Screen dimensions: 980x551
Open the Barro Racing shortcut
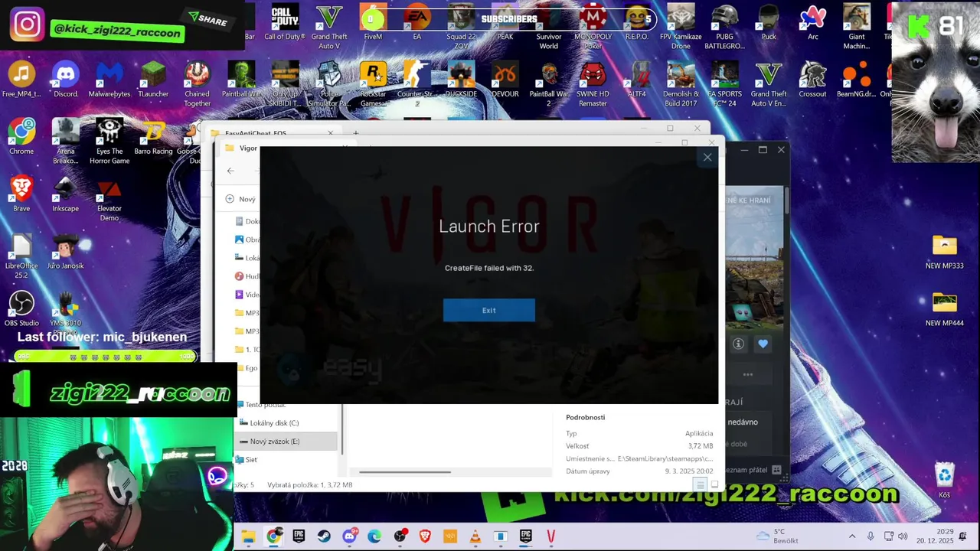click(153, 136)
